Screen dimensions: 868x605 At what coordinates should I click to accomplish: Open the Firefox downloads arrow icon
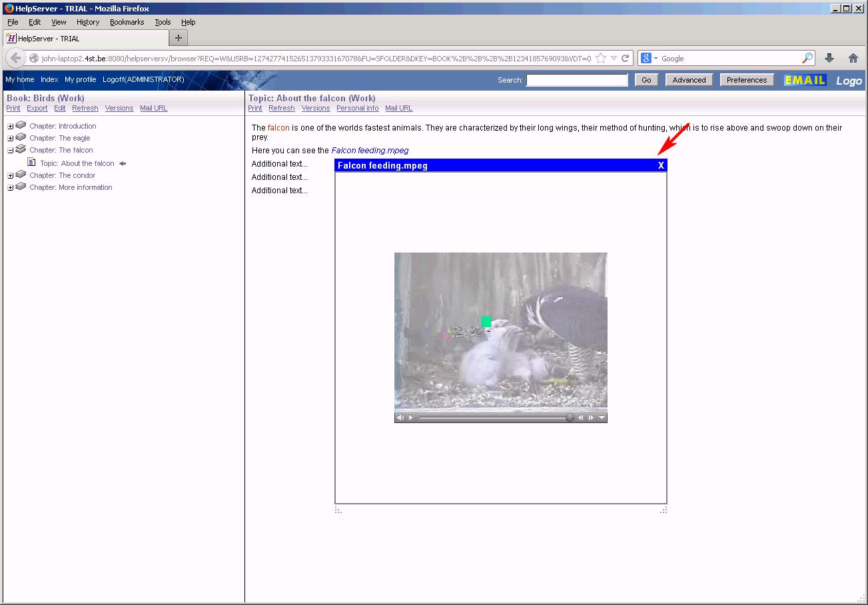829,59
